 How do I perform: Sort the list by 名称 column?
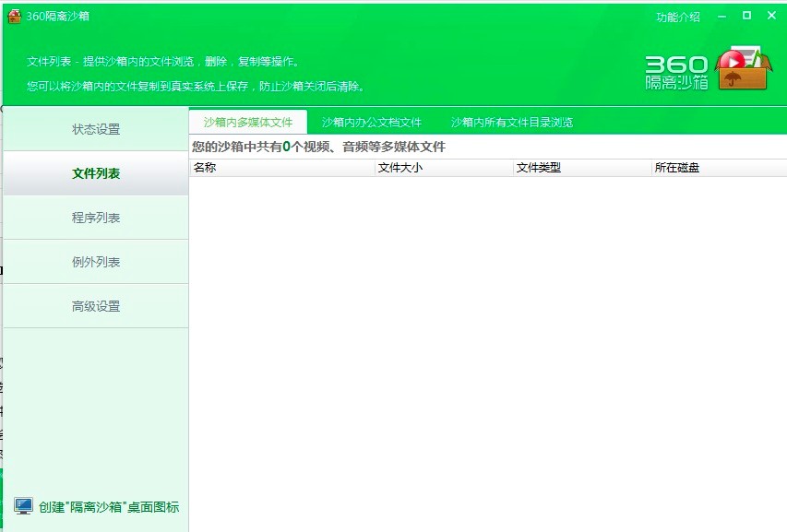281,168
